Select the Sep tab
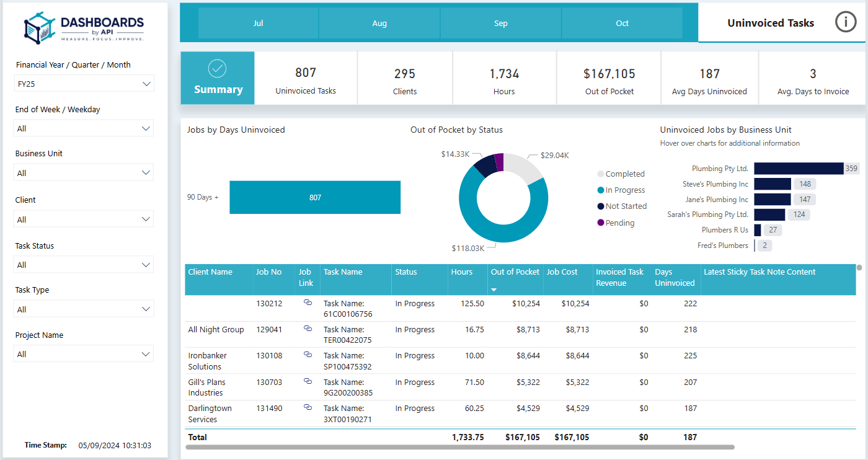The height and width of the screenshot is (460, 868). [500, 23]
